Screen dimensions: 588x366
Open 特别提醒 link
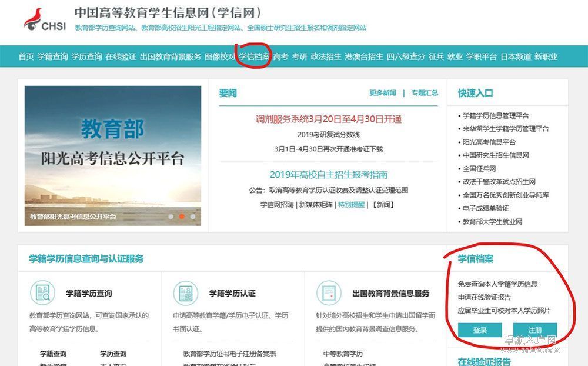coord(352,205)
